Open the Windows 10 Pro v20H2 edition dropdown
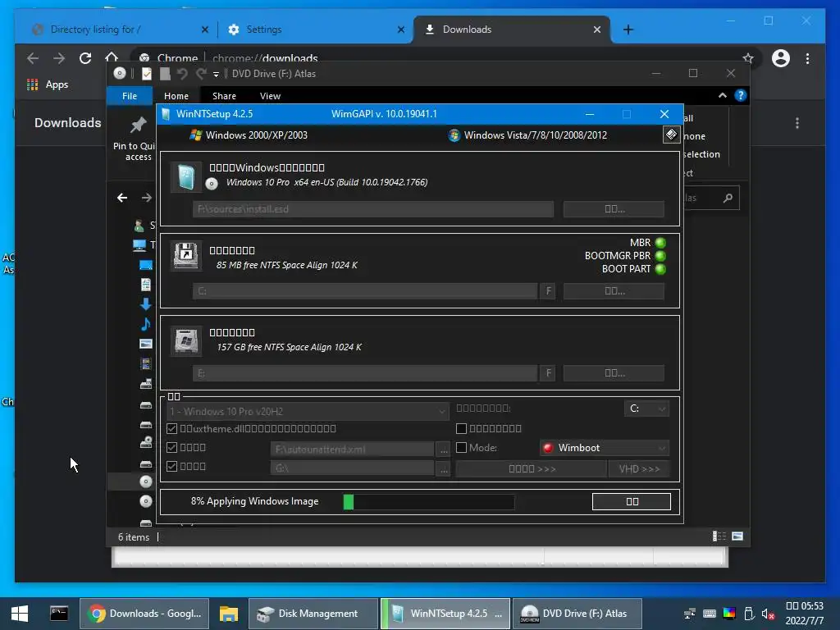Screen dimensions: 840x630 pyautogui.click(x=308, y=412)
